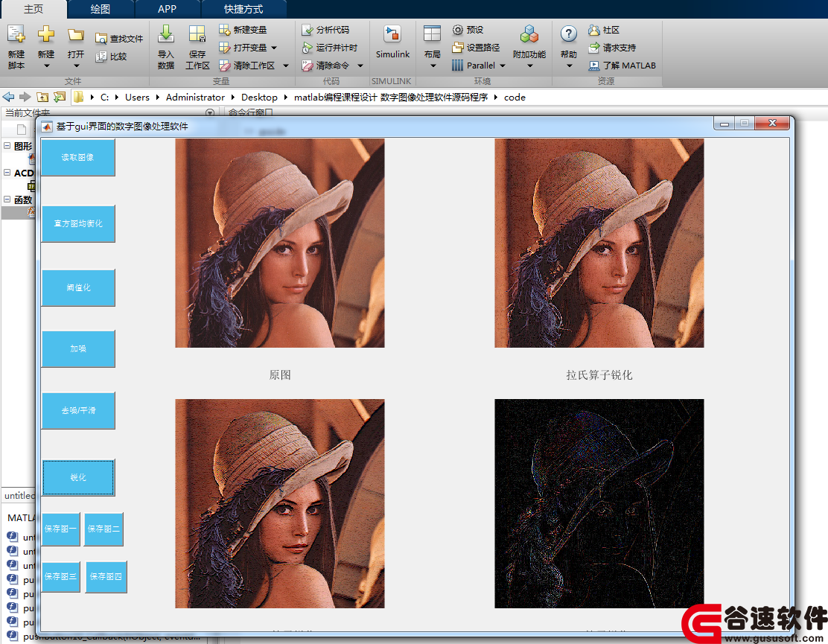Click the New Script icon (新建脚本)

[x=16, y=35]
